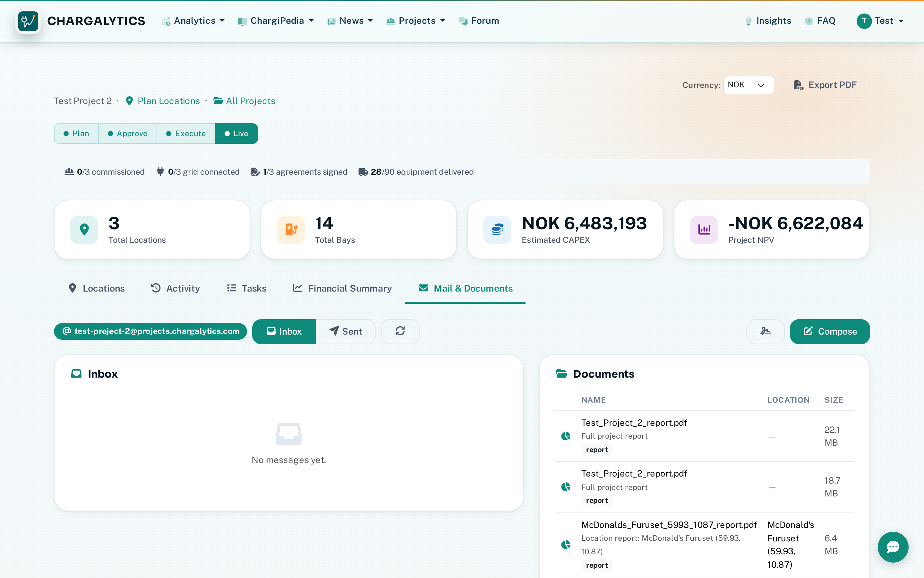Click the Estimated CAPEX coins icon
The height and width of the screenshot is (578, 924).
pos(497,230)
